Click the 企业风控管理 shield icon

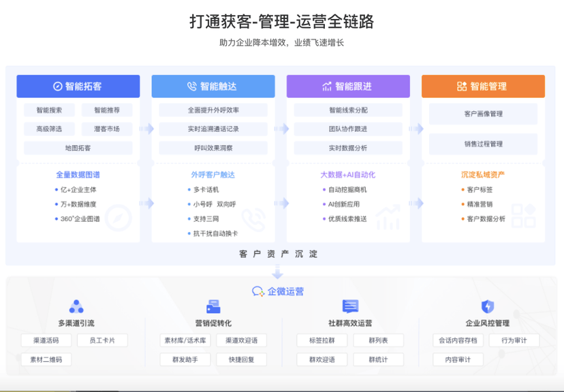488,306
